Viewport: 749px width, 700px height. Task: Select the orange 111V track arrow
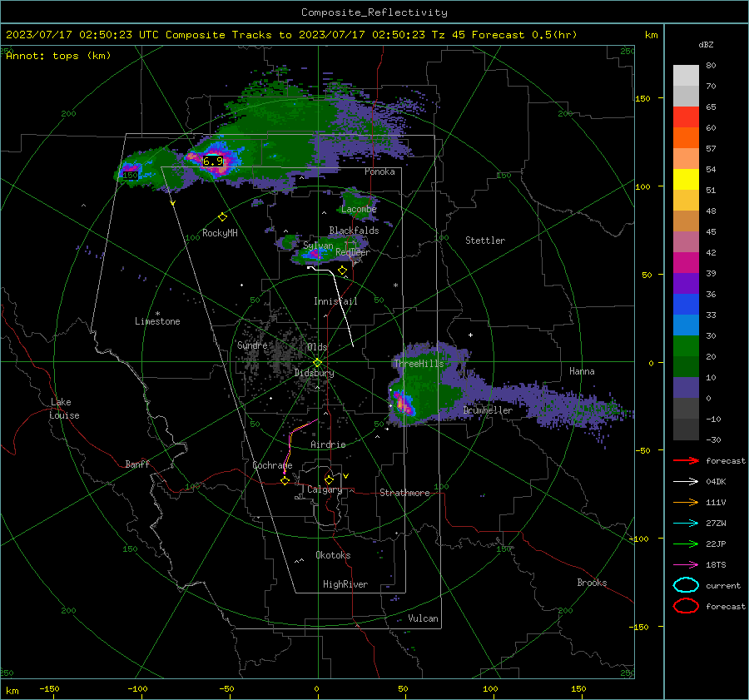(x=686, y=502)
